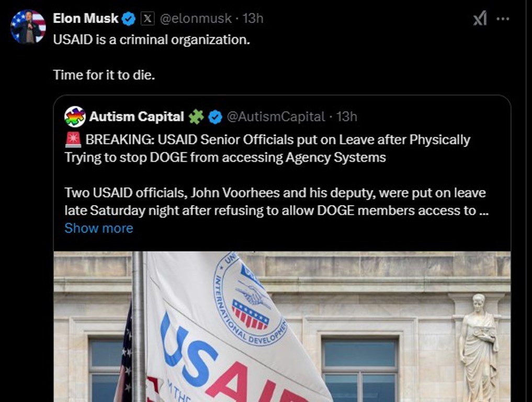Open the Autism Capital display name
The width and height of the screenshot is (532, 402).
tap(137, 117)
